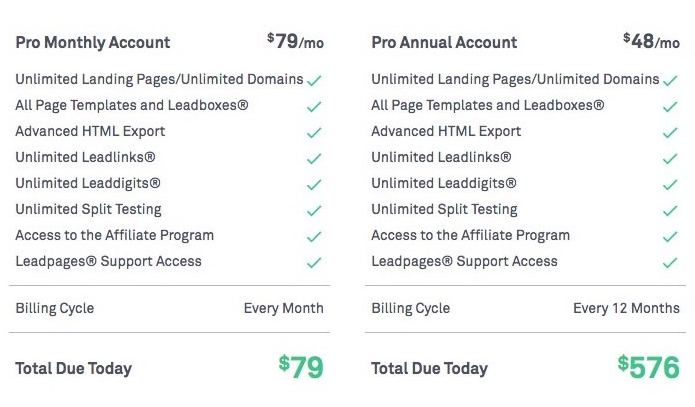Click Annual Access to Affiliate Program checkmark

click(x=670, y=237)
